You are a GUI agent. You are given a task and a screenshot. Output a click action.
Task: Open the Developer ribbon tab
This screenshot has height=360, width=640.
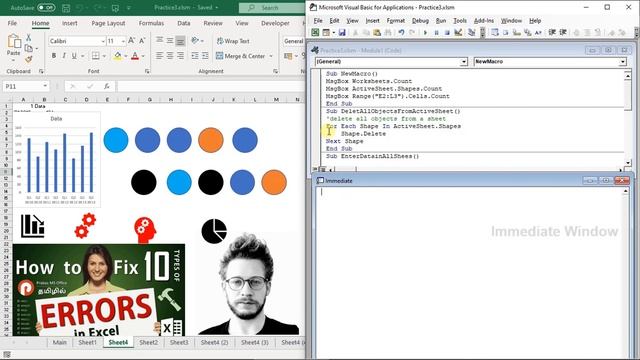pos(275,23)
